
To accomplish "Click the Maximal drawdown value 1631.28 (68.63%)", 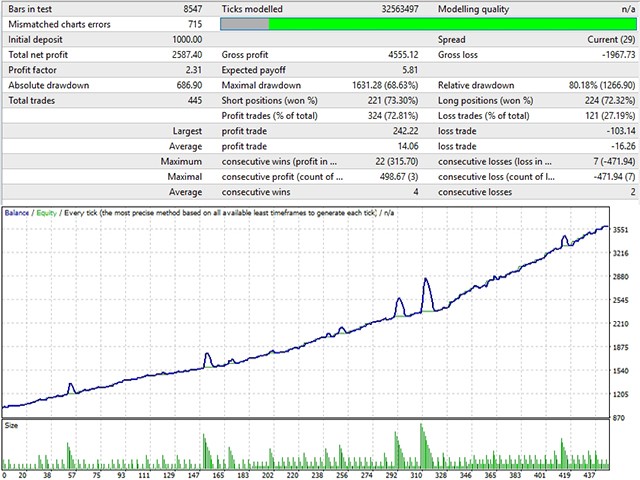I will [385, 85].
